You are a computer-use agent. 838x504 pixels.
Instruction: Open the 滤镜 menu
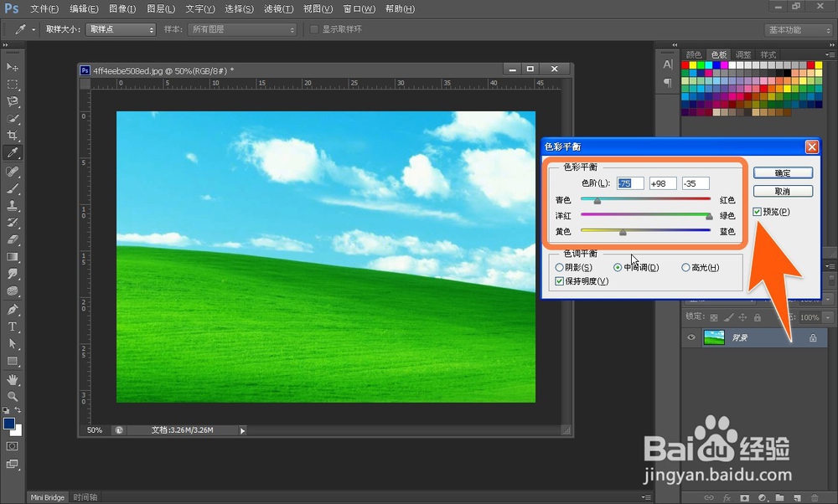[x=278, y=9]
